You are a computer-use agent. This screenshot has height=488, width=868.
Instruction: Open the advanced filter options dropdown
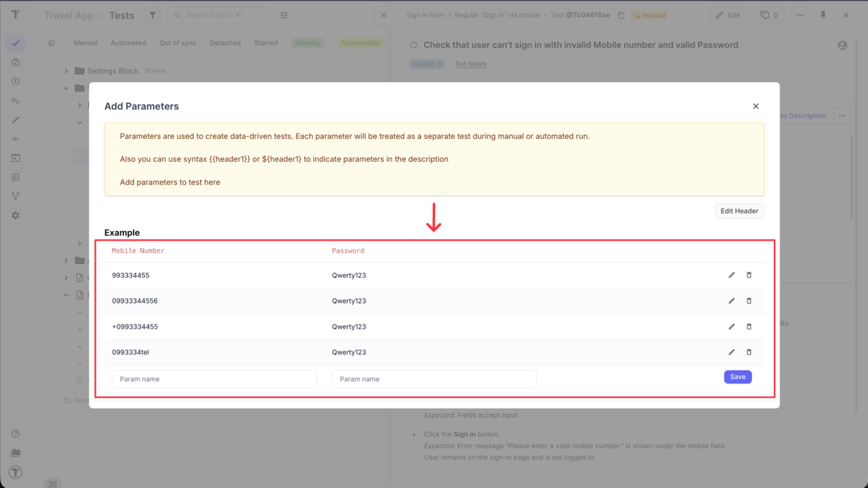coord(283,14)
